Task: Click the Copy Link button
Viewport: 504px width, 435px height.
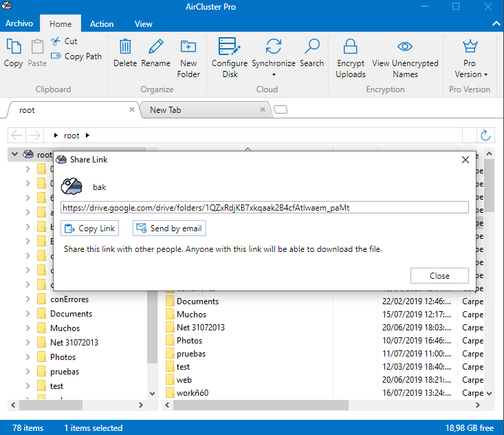Action: click(x=90, y=229)
